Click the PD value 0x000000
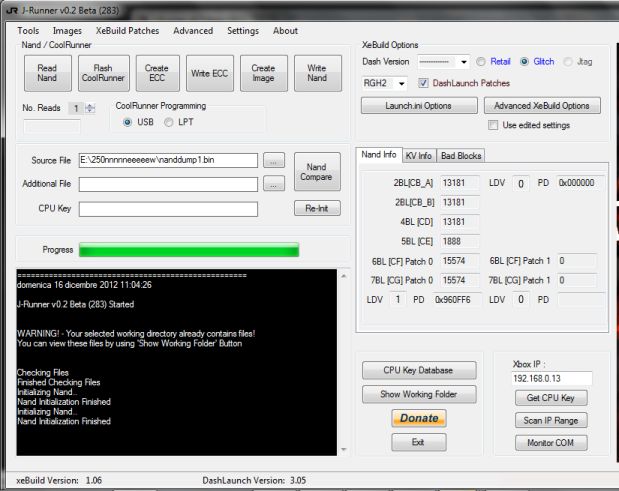This screenshot has width=619, height=491. pyautogui.click(x=580, y=183)
